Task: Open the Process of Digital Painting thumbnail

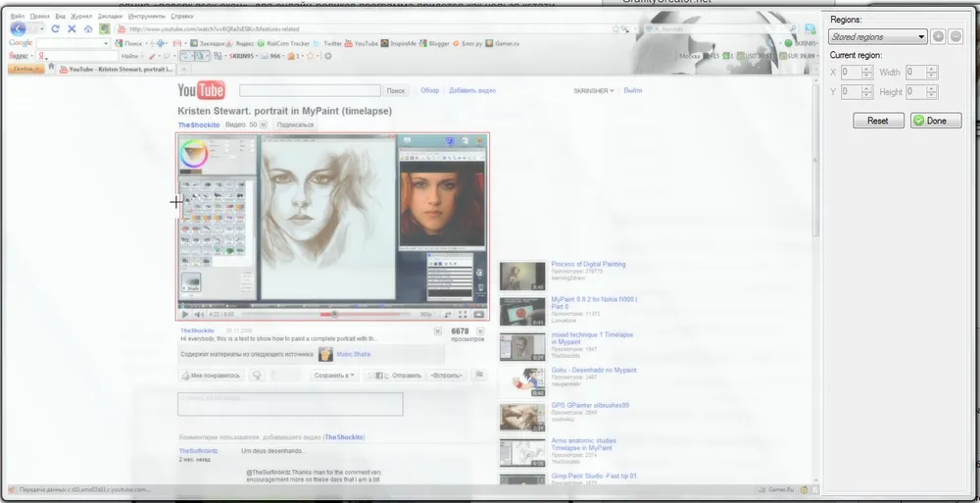Action: (522, 277)
